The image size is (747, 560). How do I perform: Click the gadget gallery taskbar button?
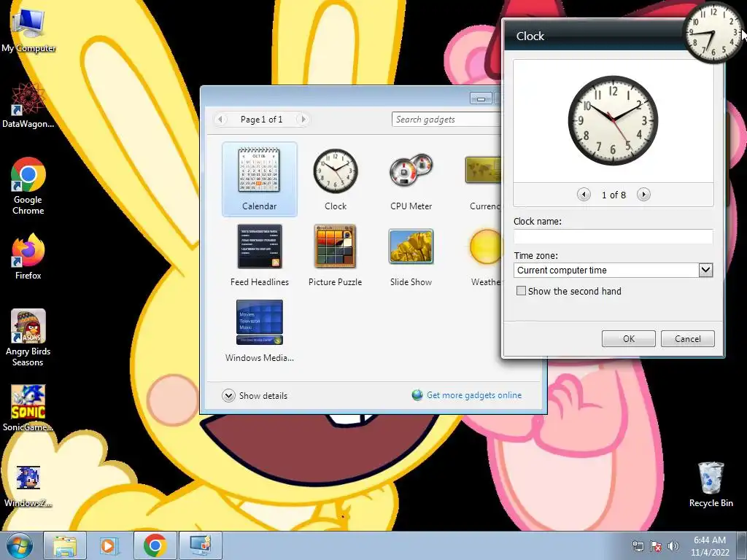[x=200, y=545]
